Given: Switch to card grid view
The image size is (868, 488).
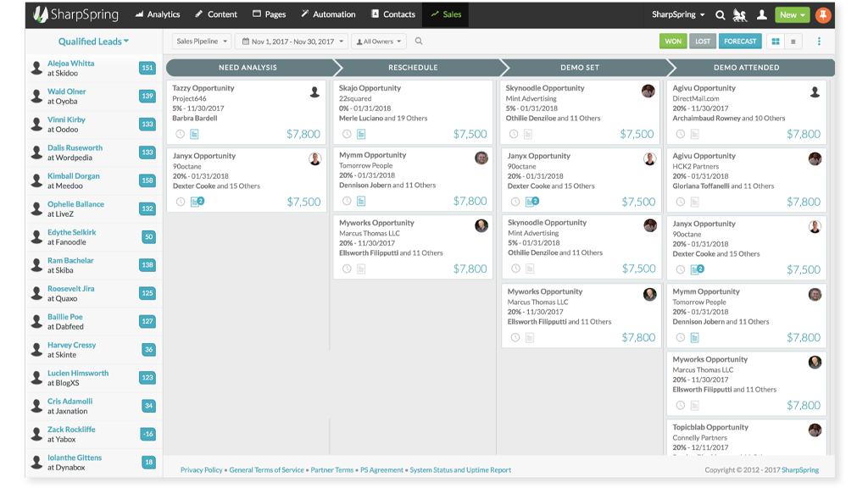Looking at the screenshot, I should [x=776, y=42].
